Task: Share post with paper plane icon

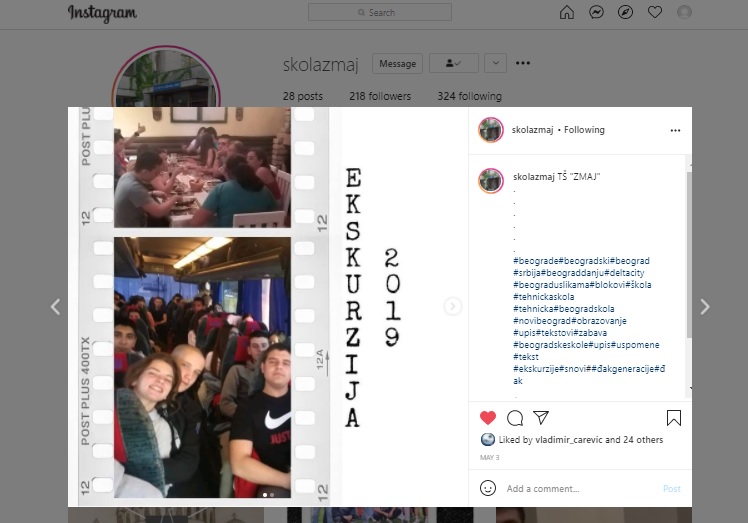Action: tap(540, 418)
